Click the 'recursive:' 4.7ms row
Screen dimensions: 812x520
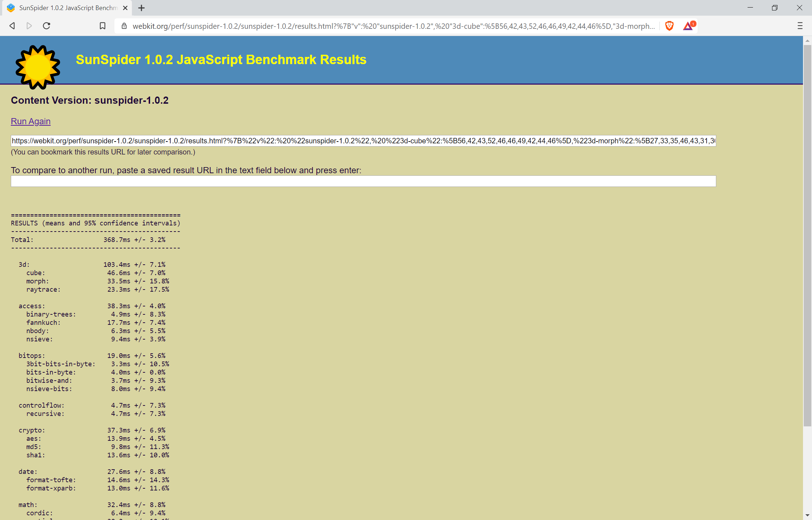pyautogui.click(x=96, y=414)
